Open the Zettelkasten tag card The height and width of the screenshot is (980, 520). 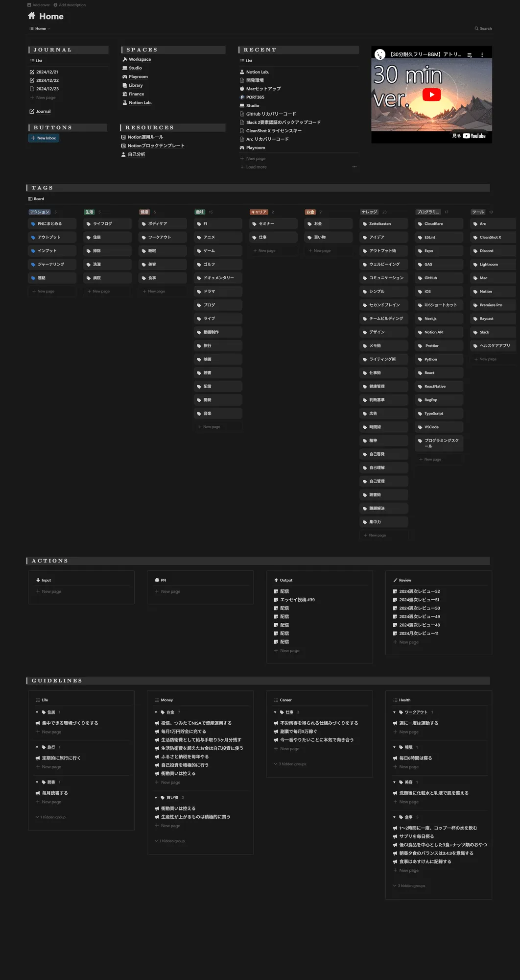(384, 224)
